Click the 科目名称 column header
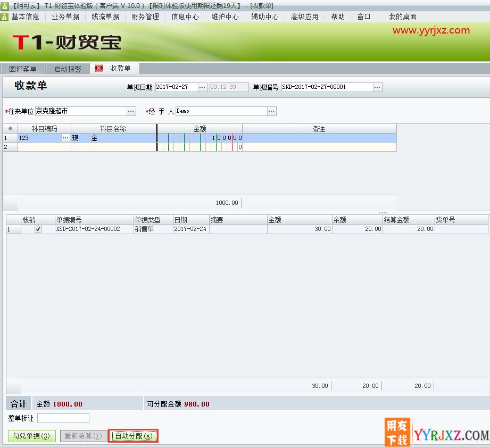This screenshot has width=490, height=448. pos(114,129)
